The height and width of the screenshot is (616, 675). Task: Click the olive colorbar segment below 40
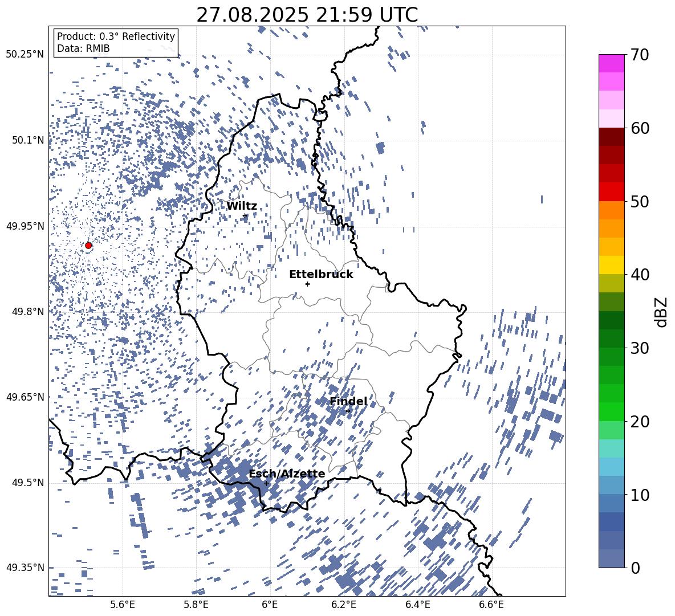click(x=611, y=283)
